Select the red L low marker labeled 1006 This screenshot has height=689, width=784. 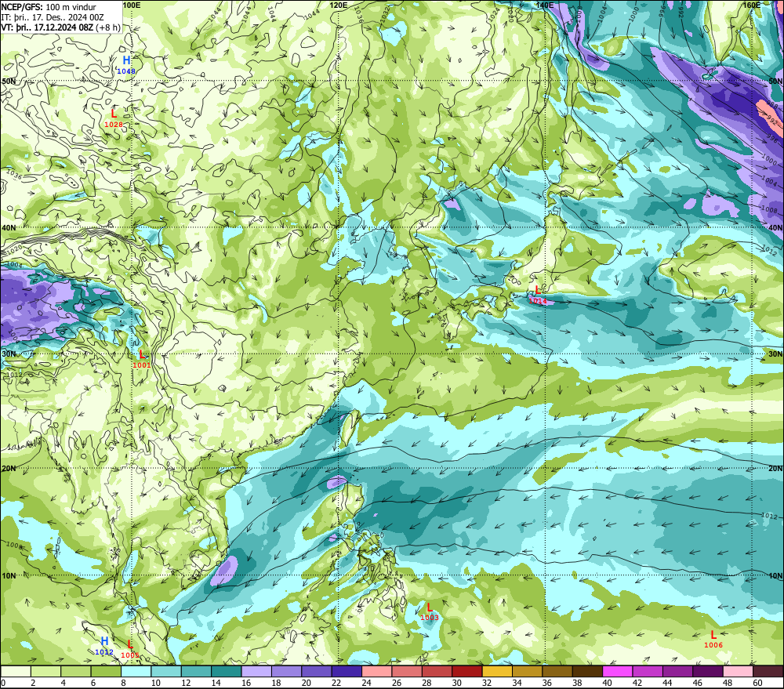tap(713, 635)
